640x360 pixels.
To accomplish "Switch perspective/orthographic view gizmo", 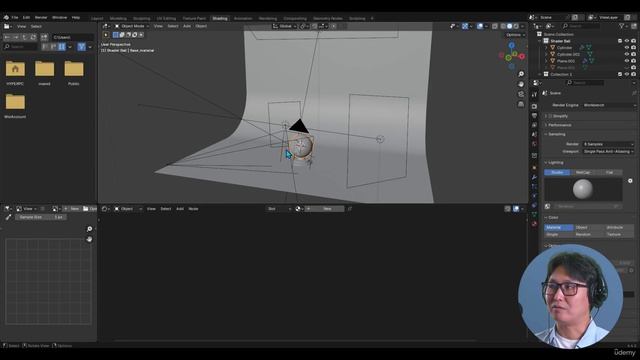I will coord(521,104).
